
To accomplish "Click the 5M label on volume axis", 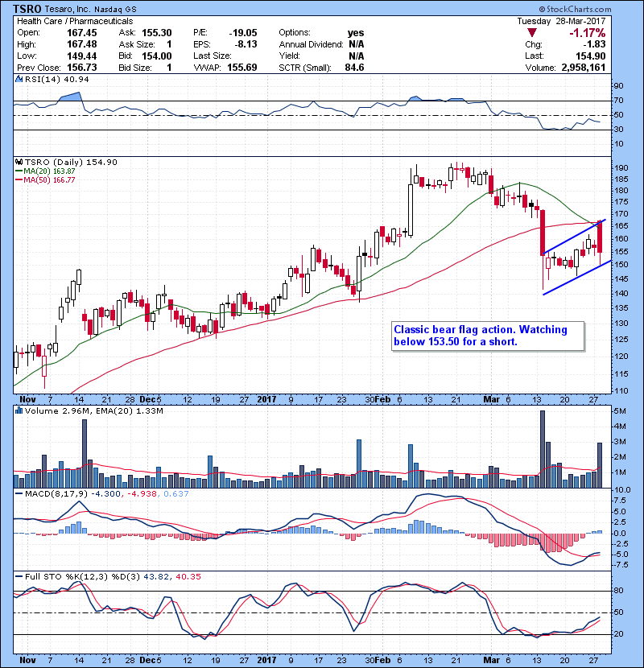I will [x=620, y=411].
